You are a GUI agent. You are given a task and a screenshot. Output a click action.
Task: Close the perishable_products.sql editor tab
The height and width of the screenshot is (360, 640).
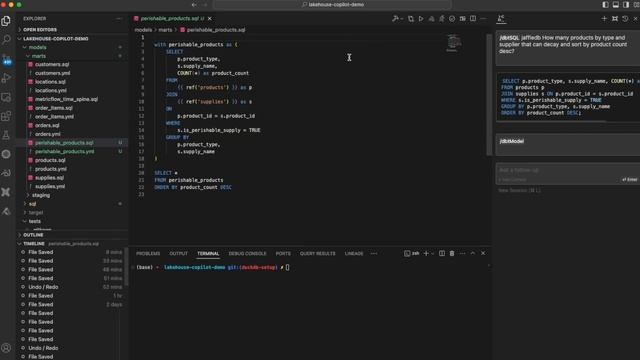coord(209,18)
